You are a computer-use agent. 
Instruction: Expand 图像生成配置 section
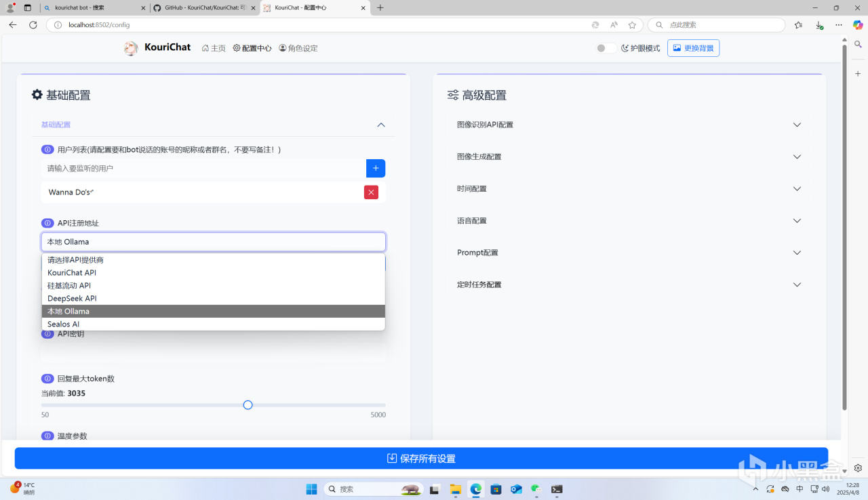click(x=629, y=157)
